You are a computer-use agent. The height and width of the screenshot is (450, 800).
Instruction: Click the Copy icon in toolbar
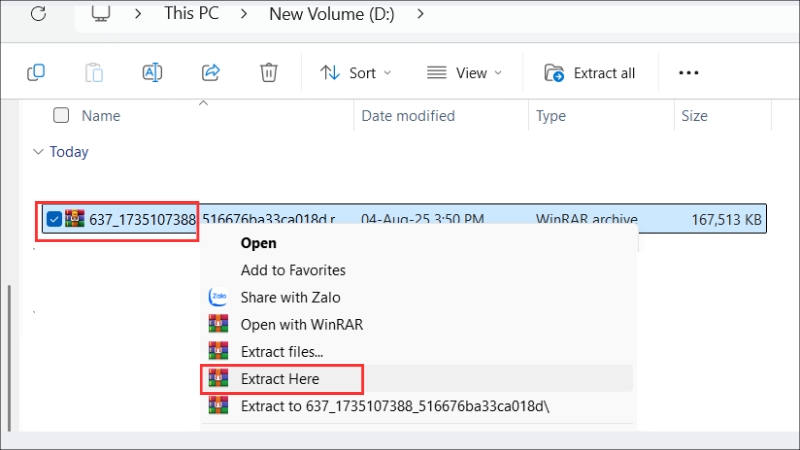click(x=36, y=72)
